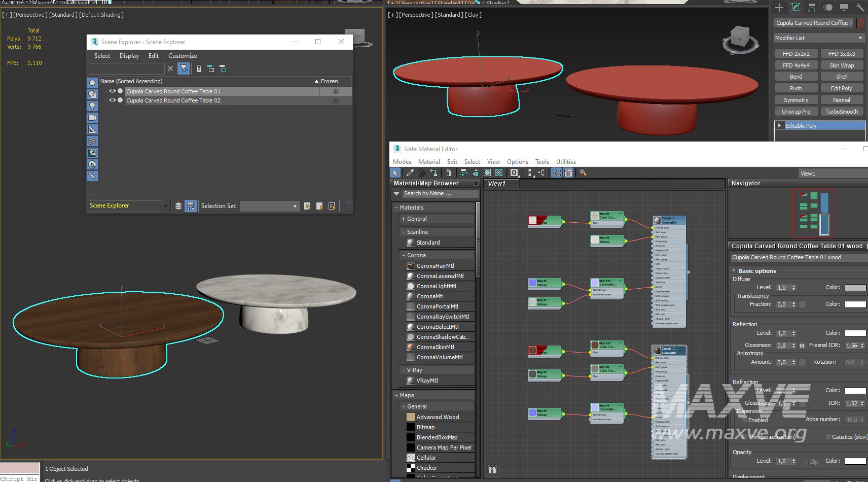868x482 pixels.
Task: Expand the Editable Poly modifier stack entry
Action: coord(780,125)
